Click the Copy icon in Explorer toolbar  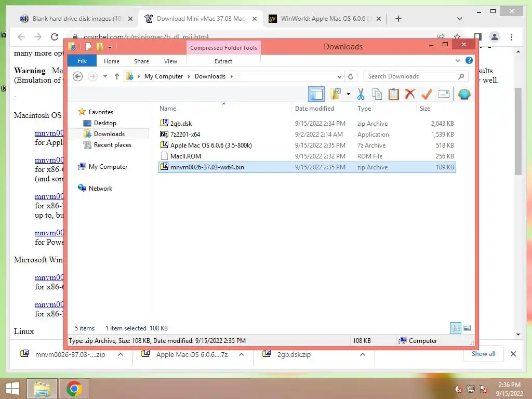coord(377,94)
